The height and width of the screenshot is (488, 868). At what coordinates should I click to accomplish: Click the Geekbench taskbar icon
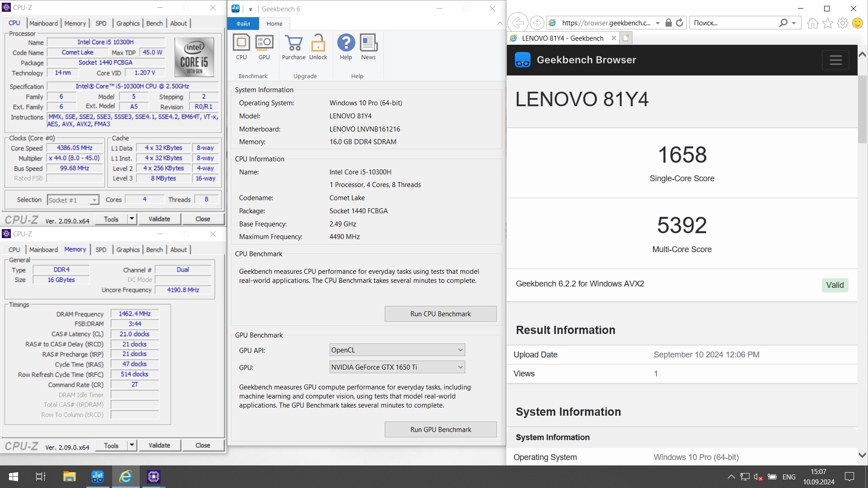[x=97, y=477]
